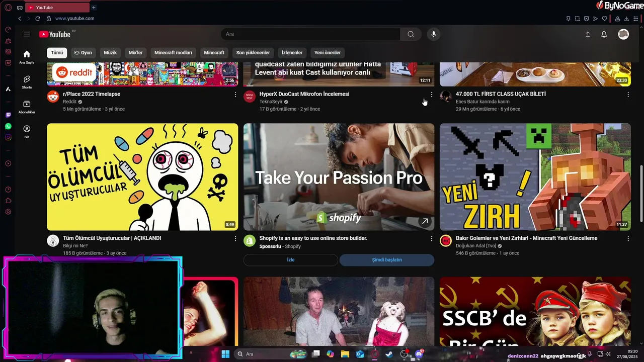
Task: Open Steam from the taskbar
Action: point(389,354)
